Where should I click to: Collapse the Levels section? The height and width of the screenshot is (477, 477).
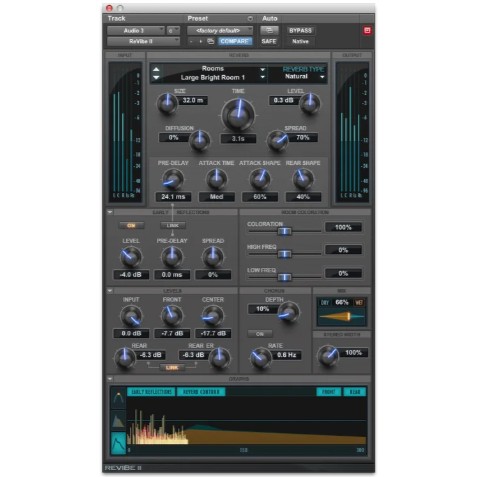click(110, 291)
